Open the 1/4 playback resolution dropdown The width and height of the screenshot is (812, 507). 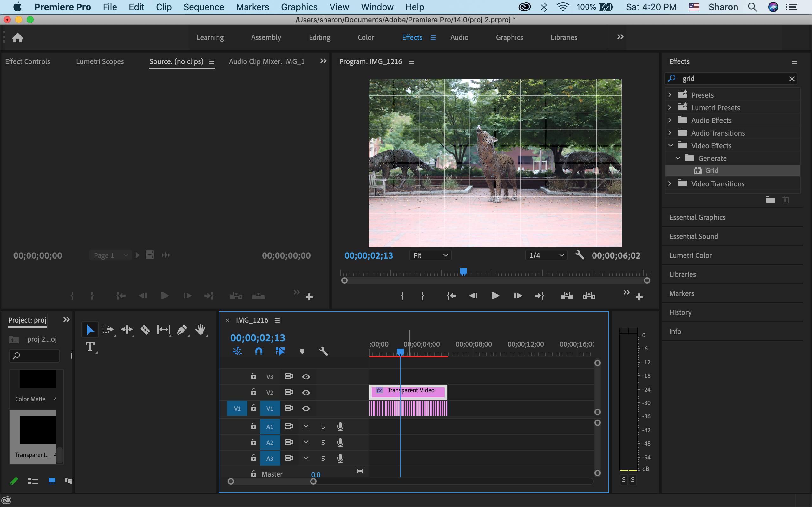pyautogui.click(x=546, y=255)
